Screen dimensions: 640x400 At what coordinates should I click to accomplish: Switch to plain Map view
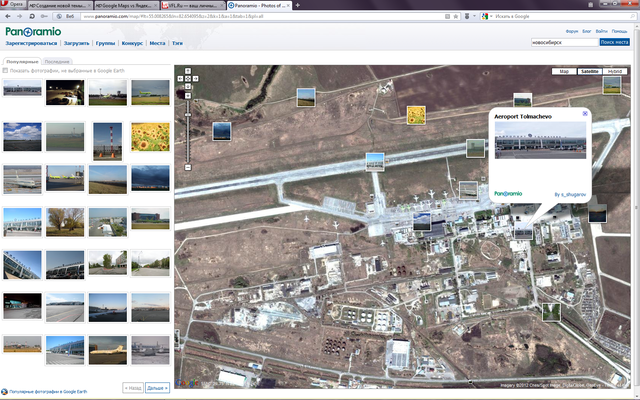[564, 72]
